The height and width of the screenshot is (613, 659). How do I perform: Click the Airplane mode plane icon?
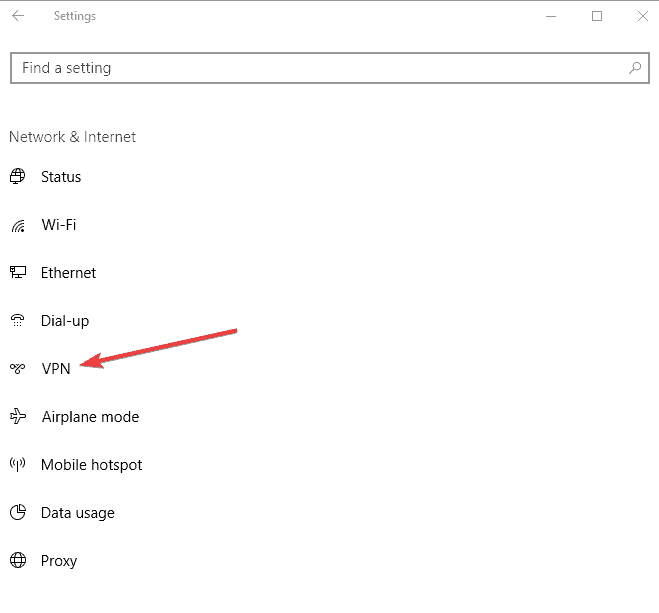point(18,416)
